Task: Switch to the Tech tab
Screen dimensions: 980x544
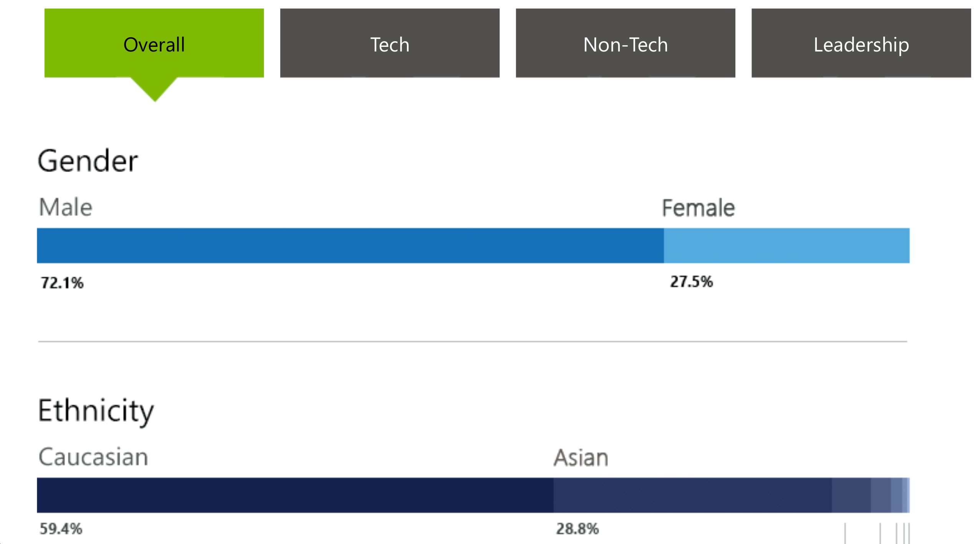Action: (389, 43)
